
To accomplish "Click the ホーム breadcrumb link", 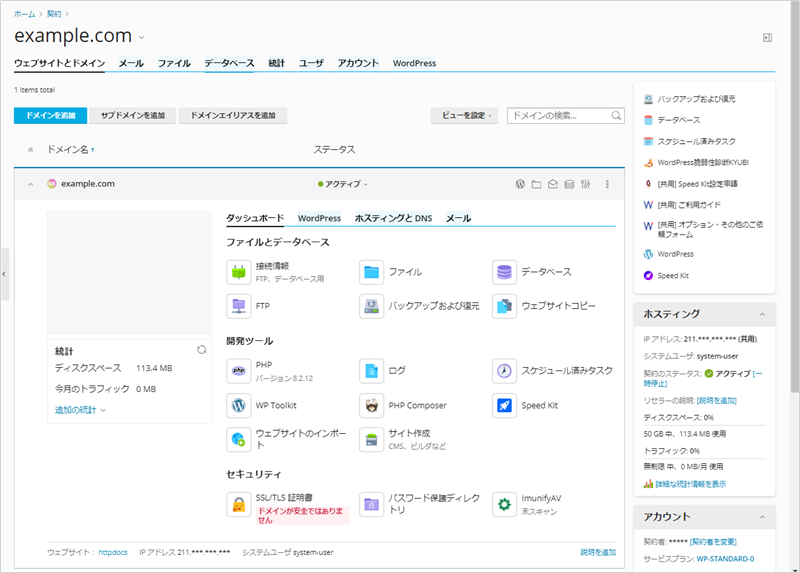I will tap(24, 14).
